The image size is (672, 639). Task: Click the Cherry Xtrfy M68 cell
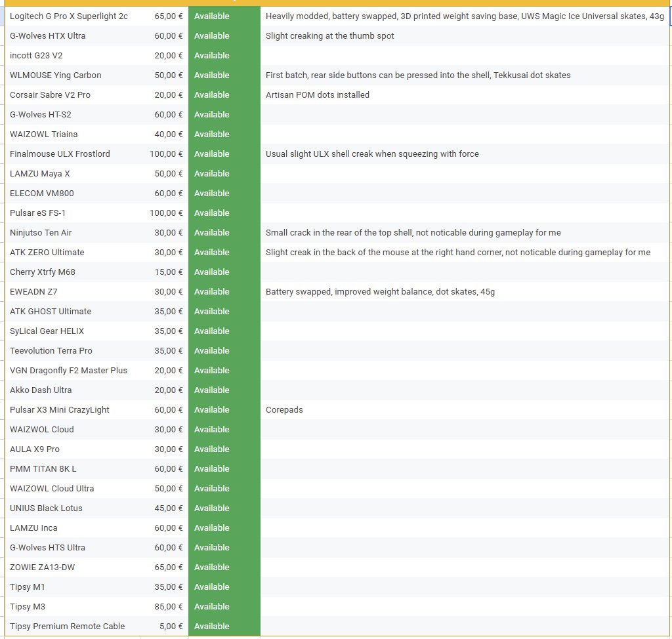pyautogui.click(x=73, y=272)
